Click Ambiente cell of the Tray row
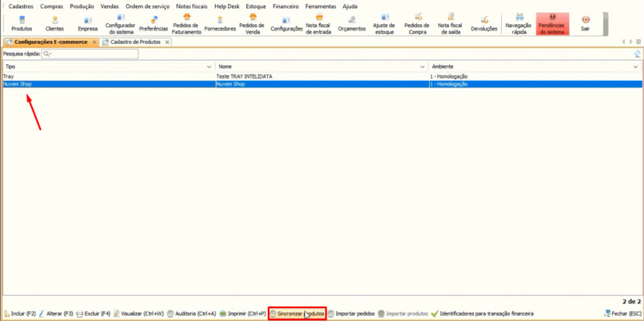 (x=535, y=77)
